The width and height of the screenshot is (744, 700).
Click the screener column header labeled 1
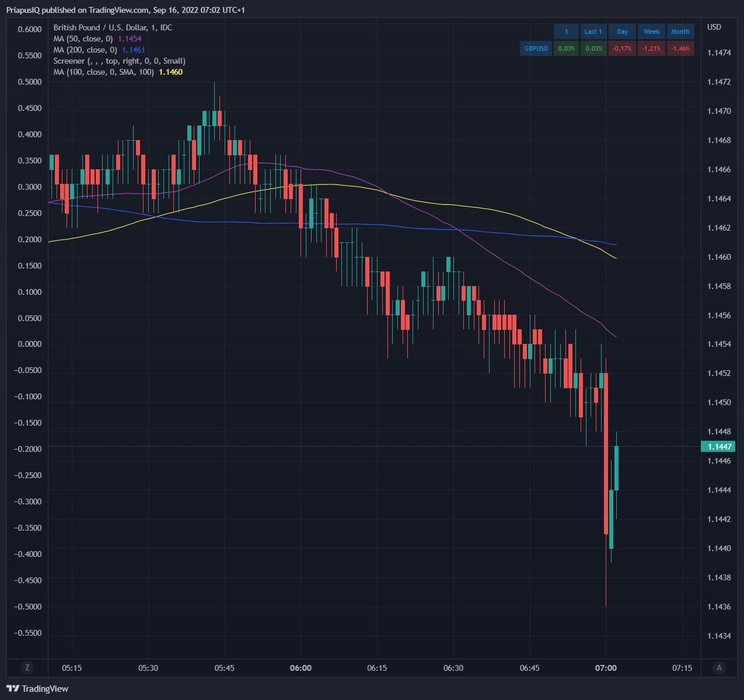coord(566,32)
